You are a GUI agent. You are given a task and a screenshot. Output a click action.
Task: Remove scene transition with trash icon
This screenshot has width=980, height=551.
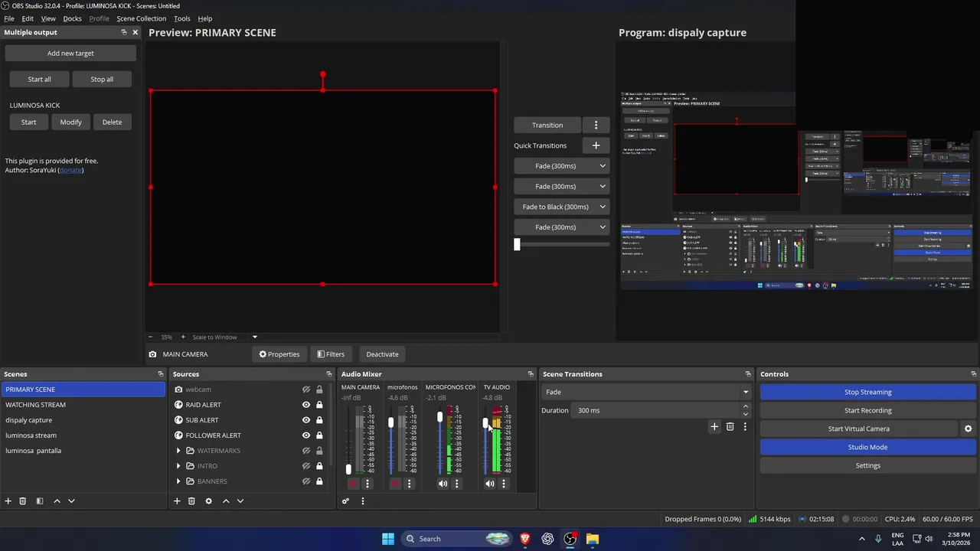(730, 427)
